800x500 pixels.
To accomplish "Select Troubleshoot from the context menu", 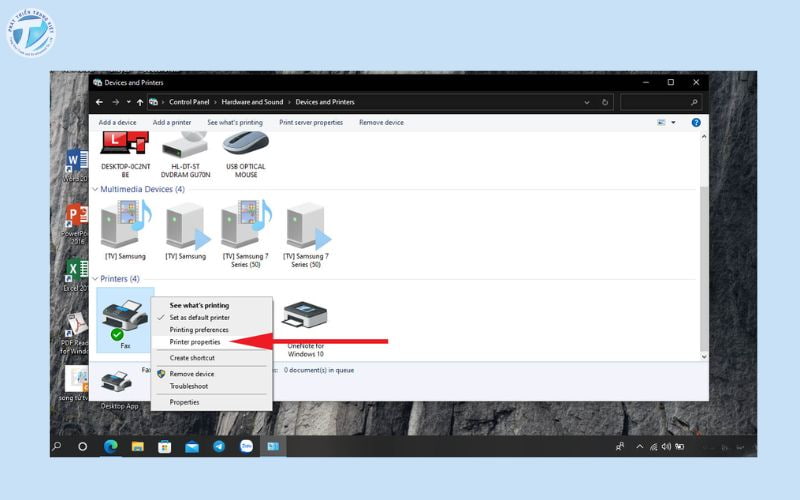I will [189, 386].
